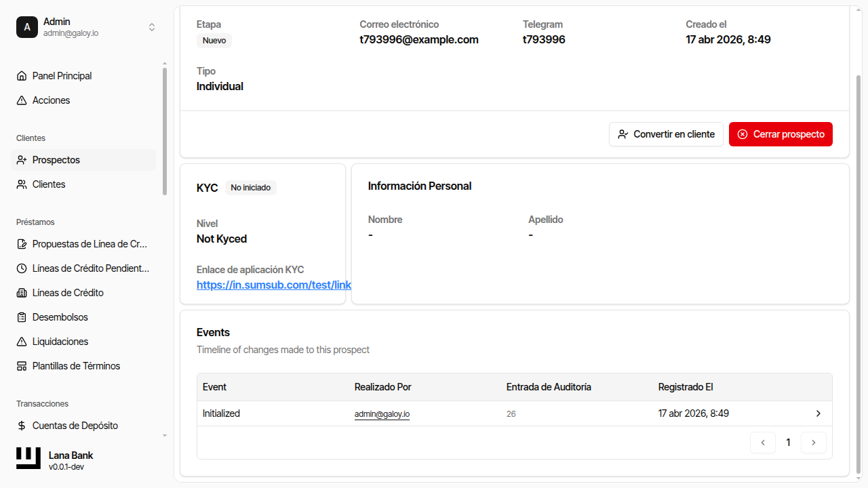Screen dimensions: 868x488
Task: Click Convertir en cliente
Action: (666, 134)
